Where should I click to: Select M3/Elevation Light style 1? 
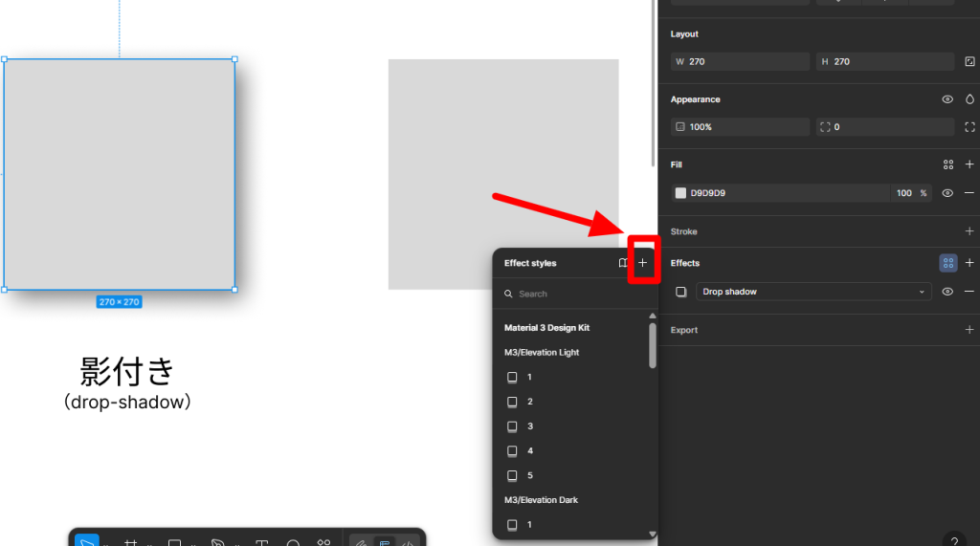coord(575,378)
